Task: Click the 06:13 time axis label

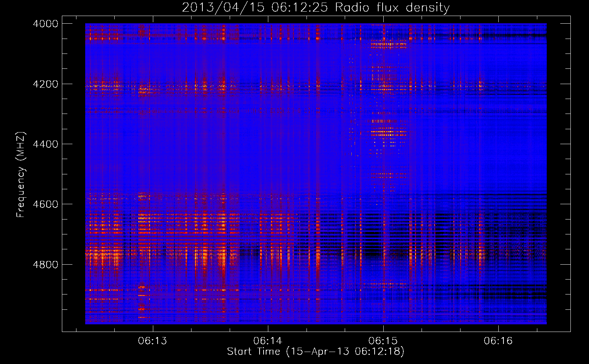Action: coord(153,341)
